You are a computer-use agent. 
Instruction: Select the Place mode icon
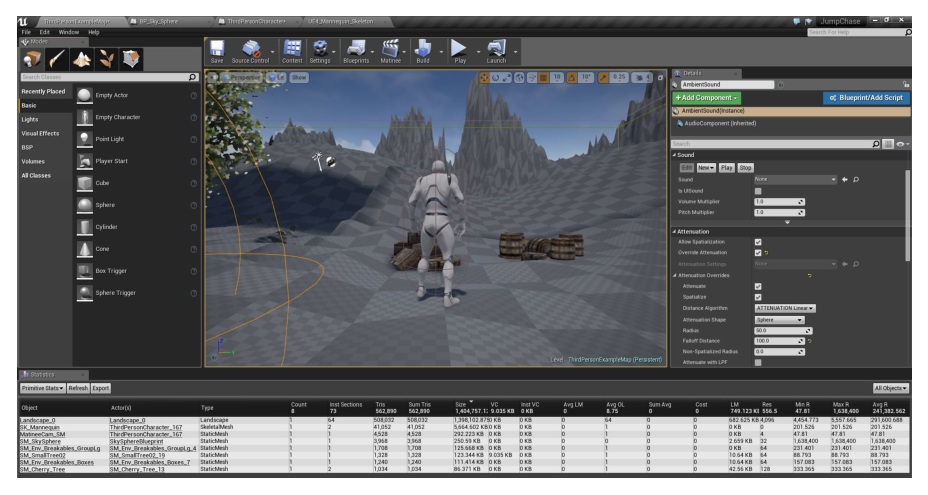(32, 59)
